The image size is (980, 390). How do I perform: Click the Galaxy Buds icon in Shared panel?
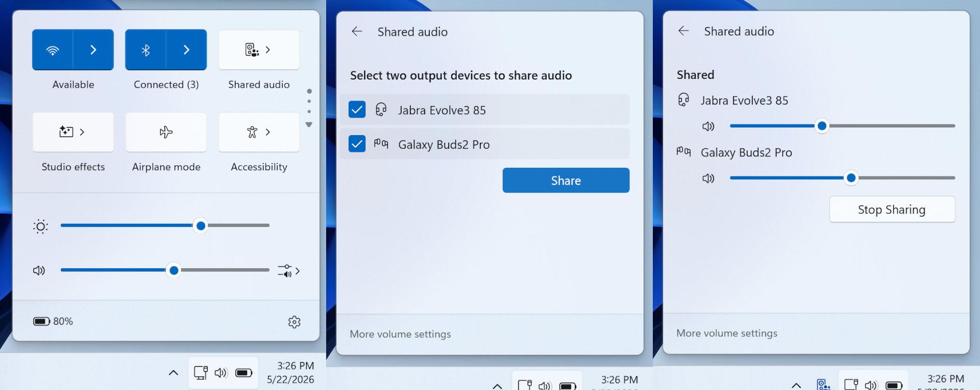tap(683, 151)
